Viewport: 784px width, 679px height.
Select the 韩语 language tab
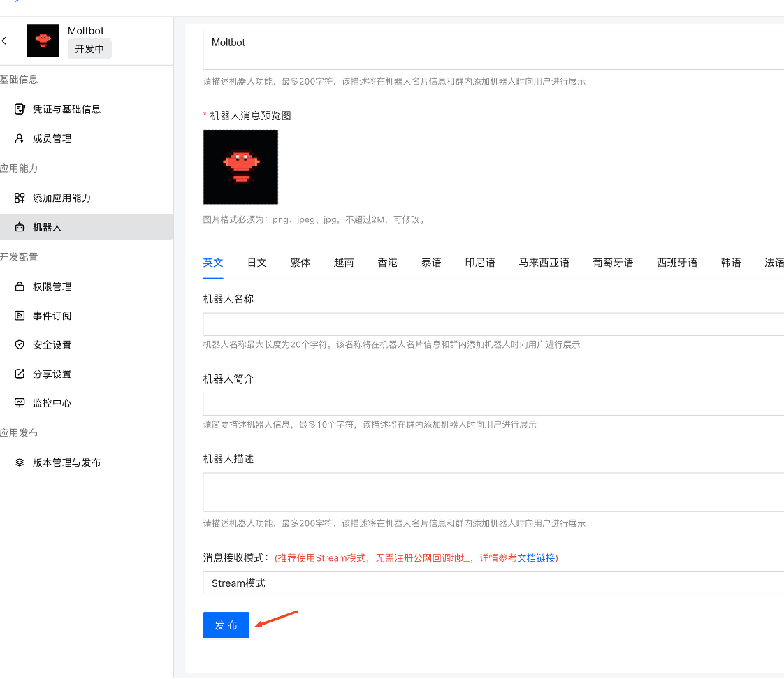tap(731, 263)
